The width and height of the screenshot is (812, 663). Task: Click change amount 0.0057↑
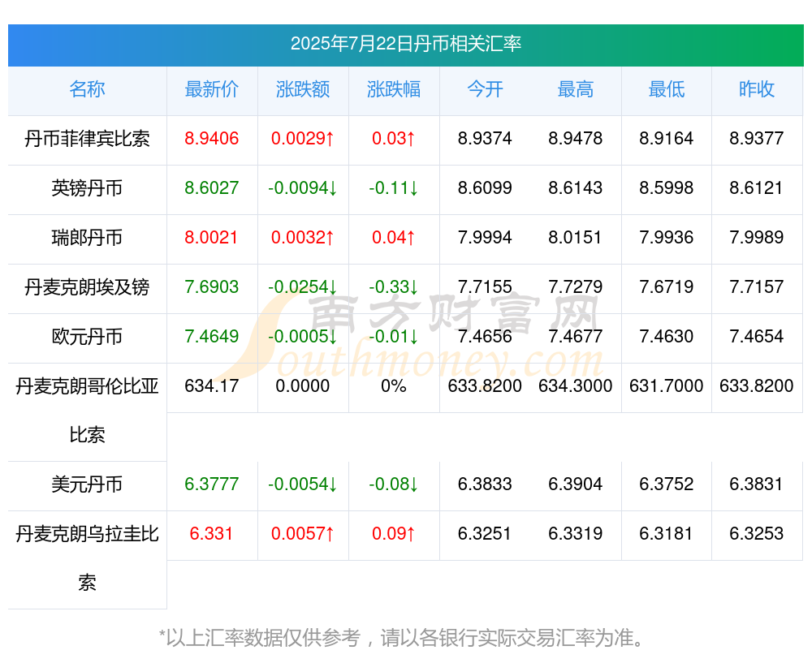302,533
